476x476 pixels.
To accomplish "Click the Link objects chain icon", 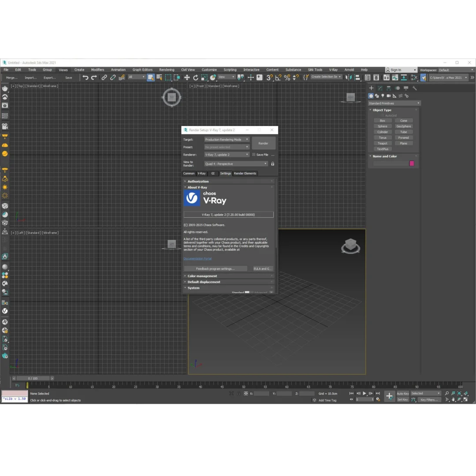I will coord(104,78).
